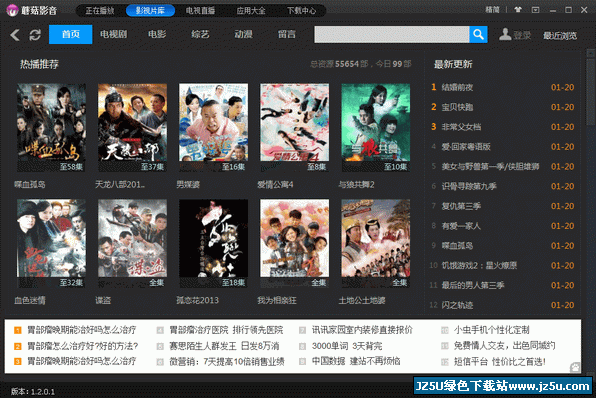Click the icon at the ad panel corner
The image size is (596, 398).
(575, 367)
